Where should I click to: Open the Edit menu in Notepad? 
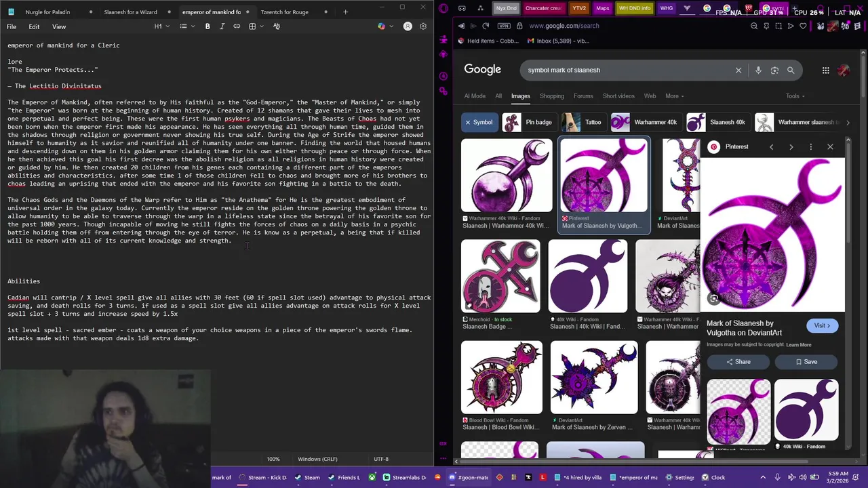(x=34, y=26)
